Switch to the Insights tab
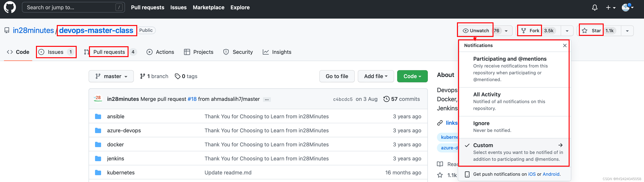Viewport: 644px width, 182px height. tap(277, 52)
